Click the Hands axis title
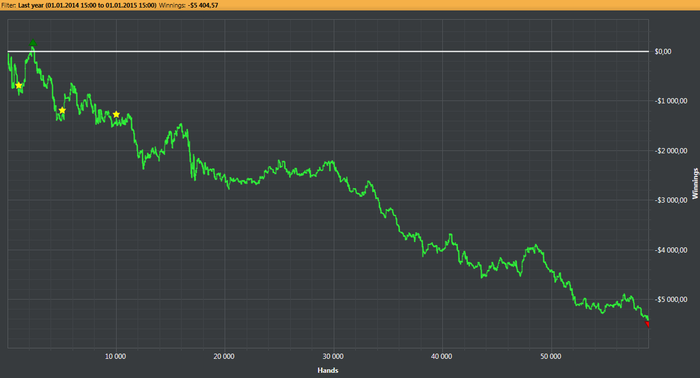This screenshot has width=700, height=378. pyautogui.click(x=328, y=370)
